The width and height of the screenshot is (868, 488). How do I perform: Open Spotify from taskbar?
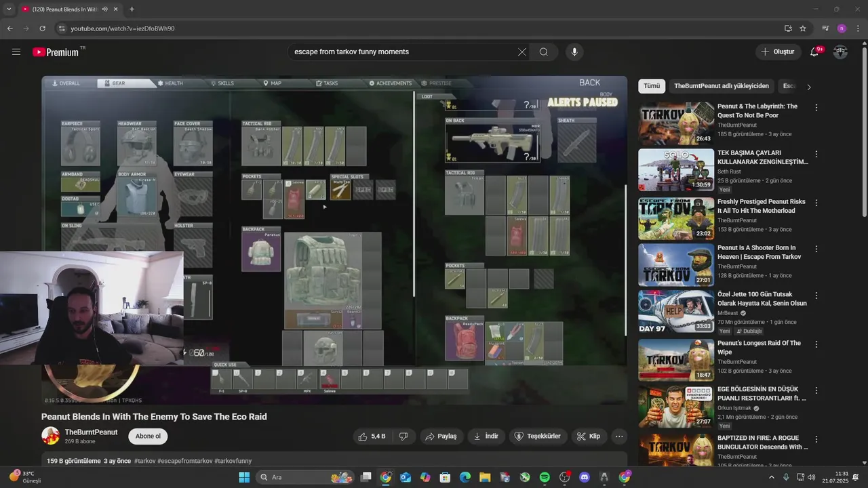click(545, 477)
